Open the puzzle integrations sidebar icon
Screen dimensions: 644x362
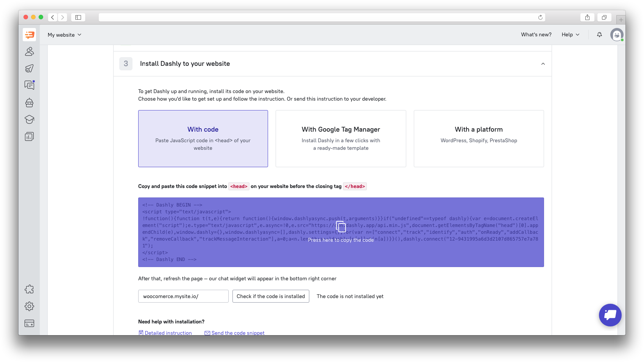click(29, 289)
